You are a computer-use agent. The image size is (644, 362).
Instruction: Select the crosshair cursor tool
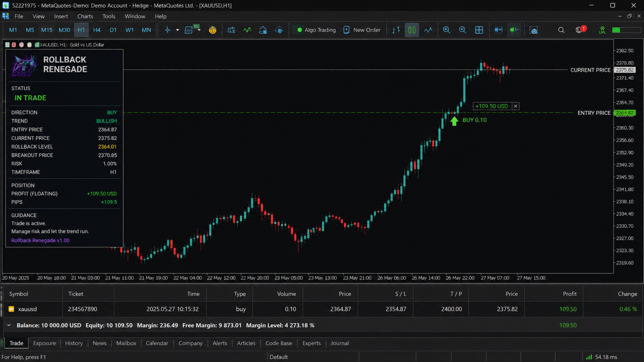[168, 30]
